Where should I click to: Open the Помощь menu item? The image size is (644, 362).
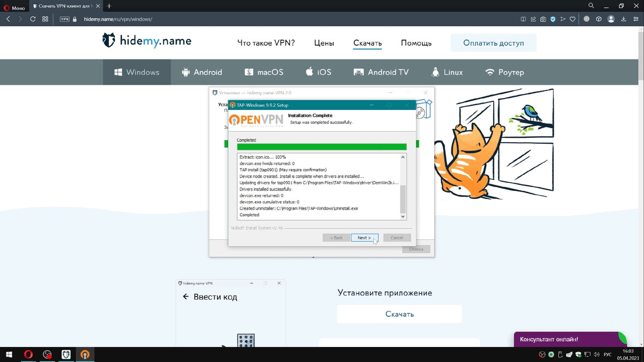tap(416, 43)
